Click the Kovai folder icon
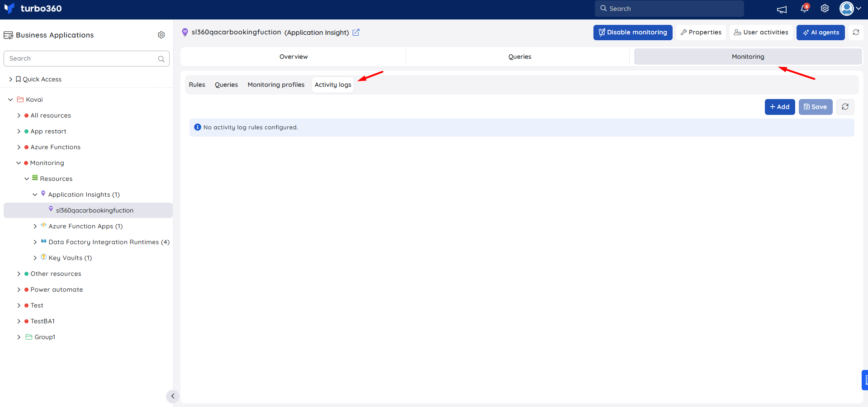The image size is (868, 407). click(20, 99)
